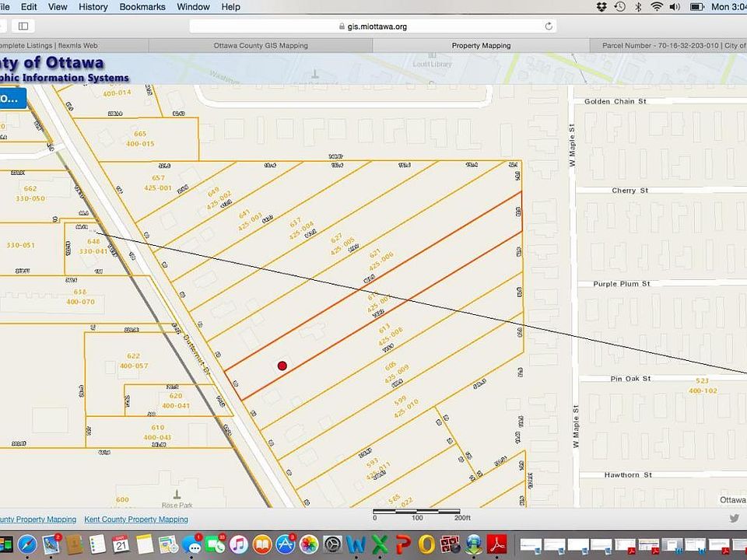
Task: Open the Wi-Fi status menu
Action: click(x=657, y=7)
